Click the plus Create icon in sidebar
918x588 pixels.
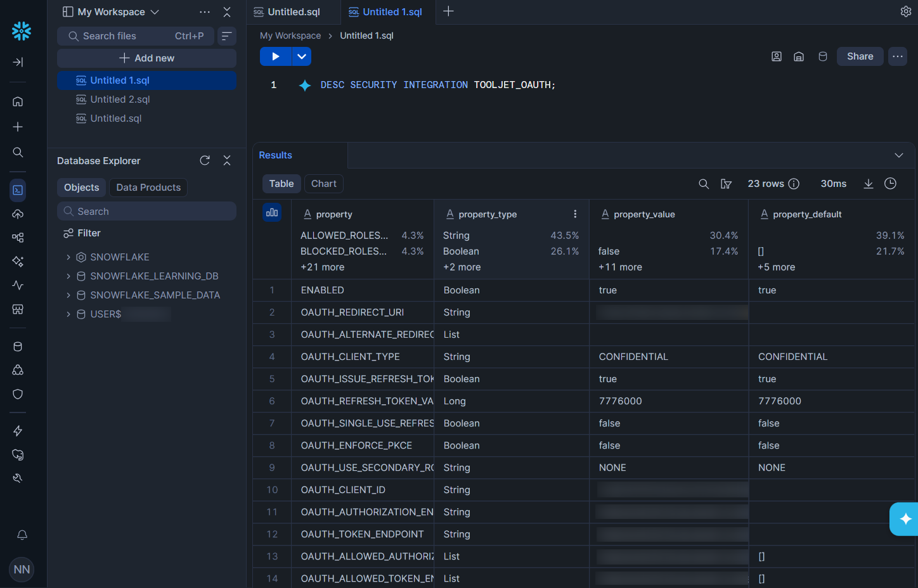18,127
